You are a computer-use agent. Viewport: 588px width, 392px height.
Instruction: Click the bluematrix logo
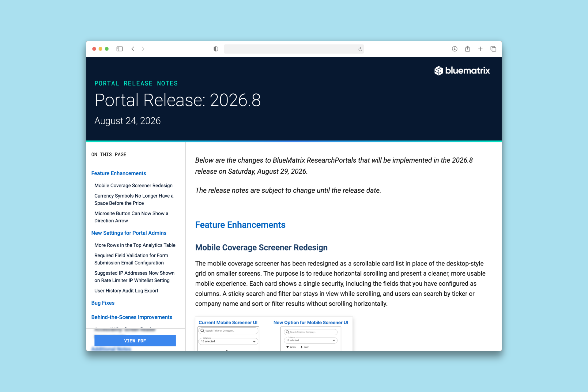[462, 71]
